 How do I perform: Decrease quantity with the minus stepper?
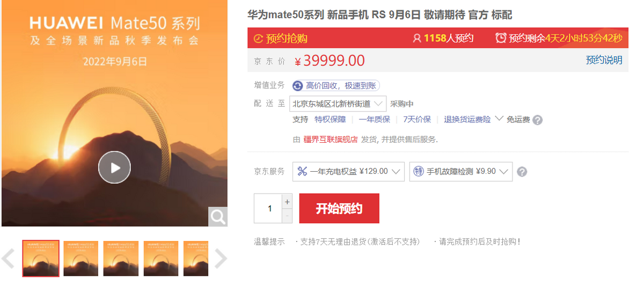pyautogui.click(x=287, y=216)
